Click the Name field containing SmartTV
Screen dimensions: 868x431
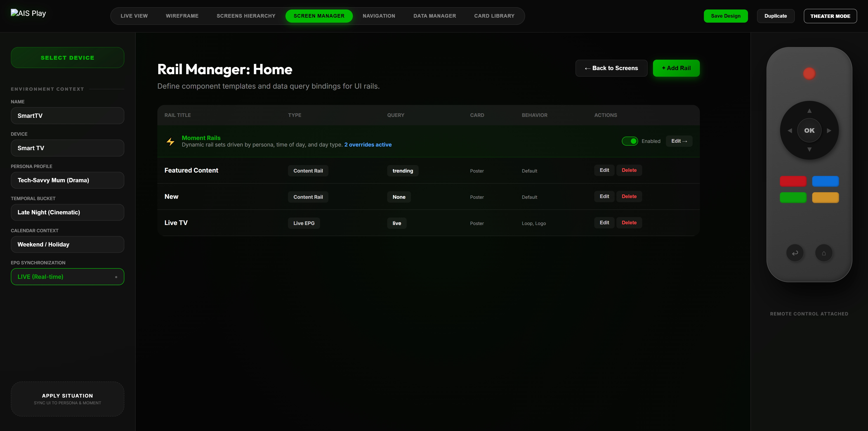click(67, 116)
